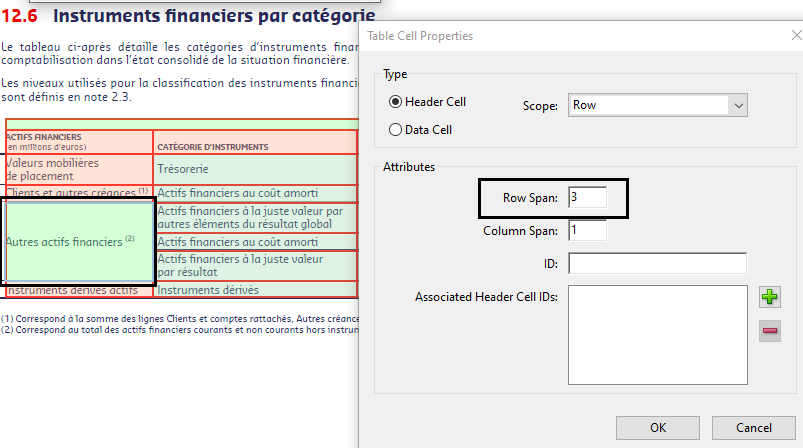Image resolution: width=803 pixels, height=448 pixels.
Task: Click the Associated Header Cell IDs list box
Action: pos(657,334)
